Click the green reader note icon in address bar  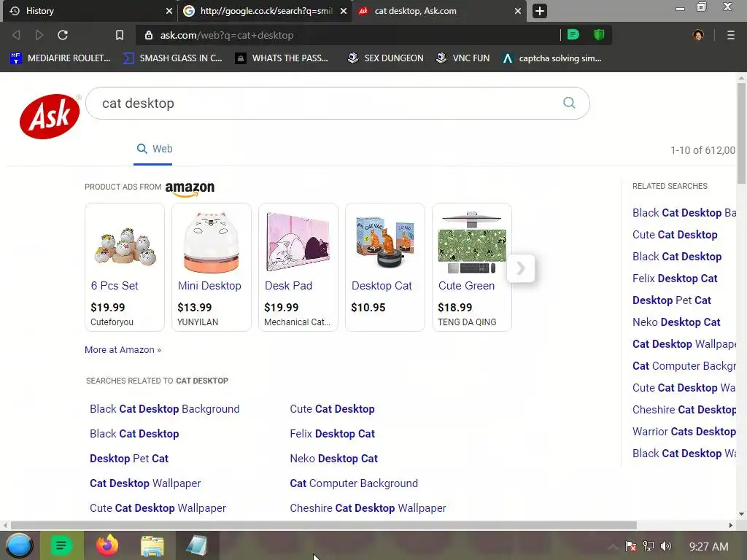coord(573,35)
